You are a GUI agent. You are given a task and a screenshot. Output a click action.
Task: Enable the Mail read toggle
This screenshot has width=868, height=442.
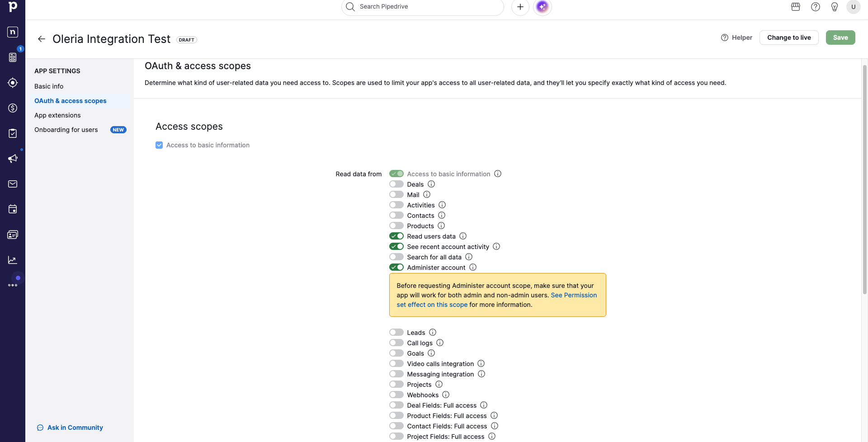(x=396, y=194)
